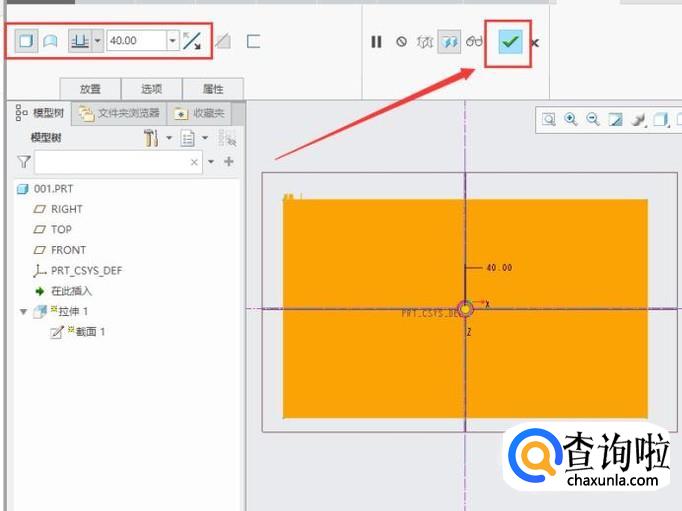Collapse the 拉伸 1 feature node

23,311
